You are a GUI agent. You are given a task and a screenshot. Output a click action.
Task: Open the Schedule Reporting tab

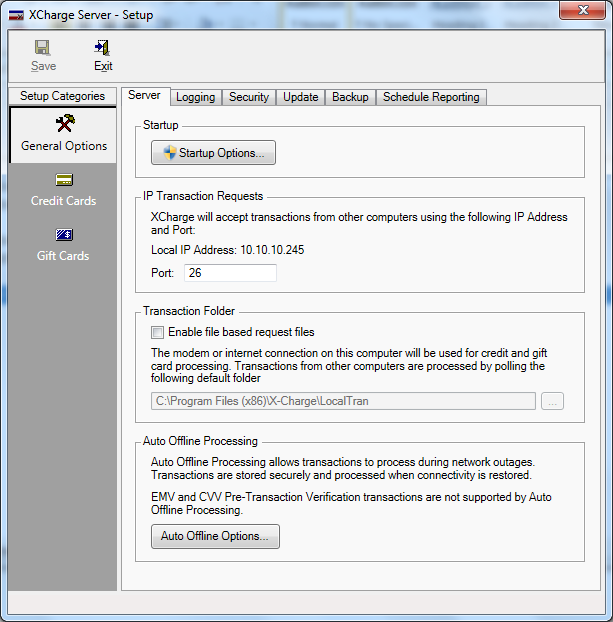click(431, 97)
